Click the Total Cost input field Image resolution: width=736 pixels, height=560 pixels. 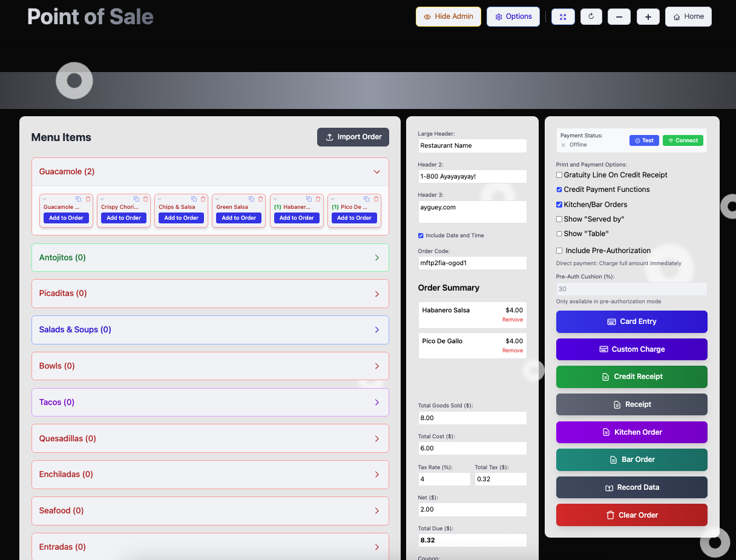[472, 448]
